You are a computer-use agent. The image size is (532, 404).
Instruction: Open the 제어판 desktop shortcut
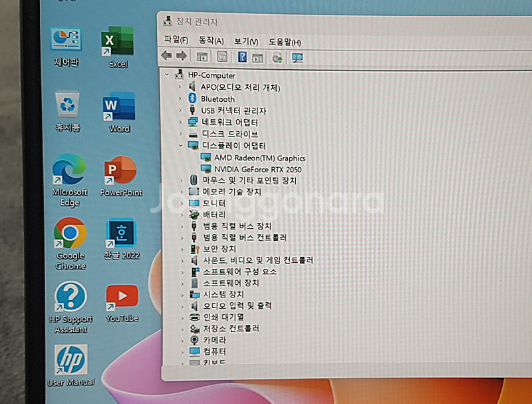tap(66, 47)
